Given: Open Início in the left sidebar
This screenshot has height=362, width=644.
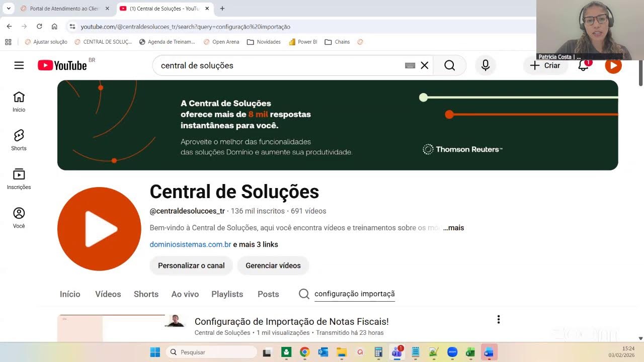Looking at the screenshot, I should [19, 102].
